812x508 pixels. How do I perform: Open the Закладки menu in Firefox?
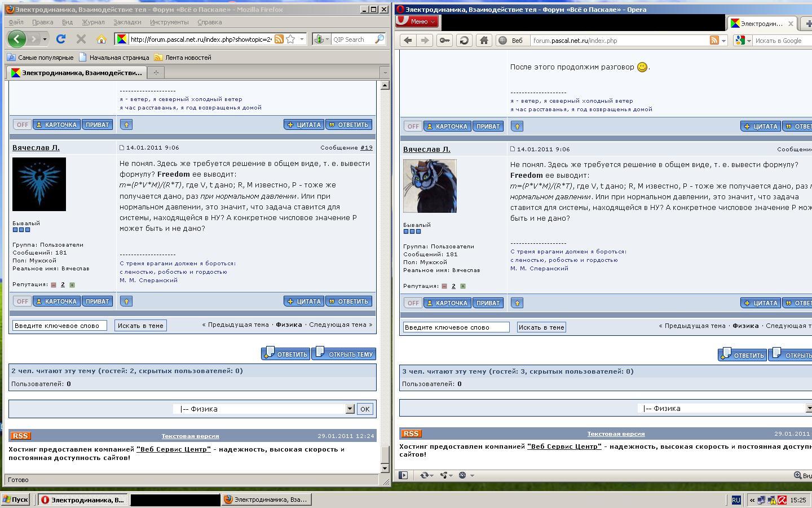coord(127,22)
